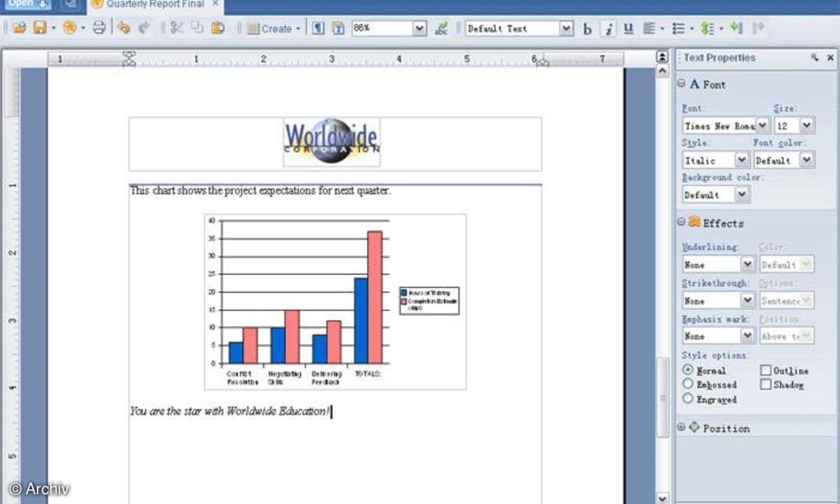Image resolution: width=840 pixels, height=504 pixels.
Task: Open the Font color dropdown
Action: point(806,160)
